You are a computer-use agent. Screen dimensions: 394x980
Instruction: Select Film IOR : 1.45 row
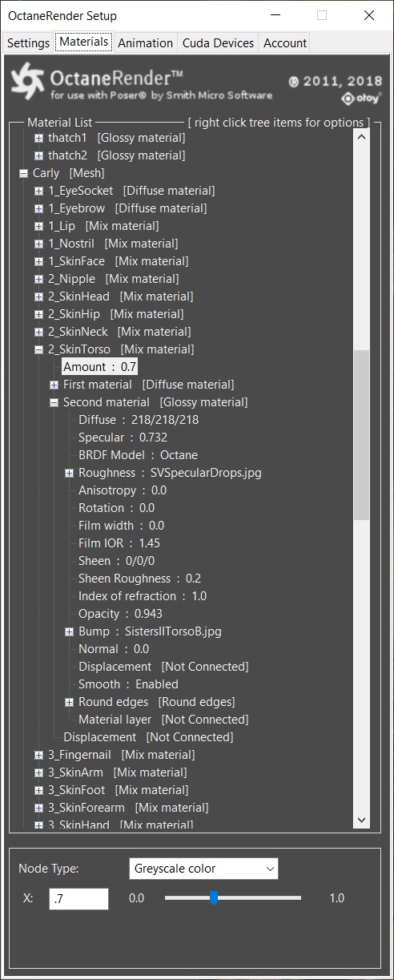(119, 543)
